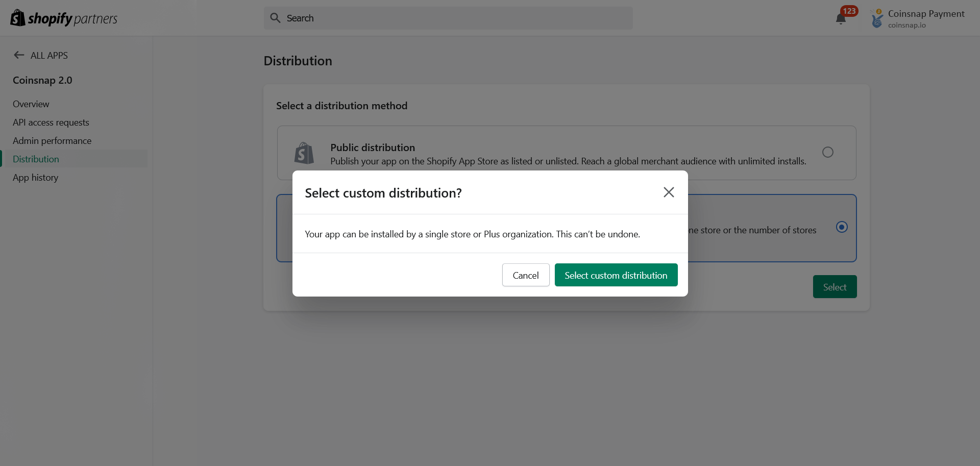Click the back arrow beside ALL APPS
This screenshot has width=980, height=466.
(x=19, y=55)
